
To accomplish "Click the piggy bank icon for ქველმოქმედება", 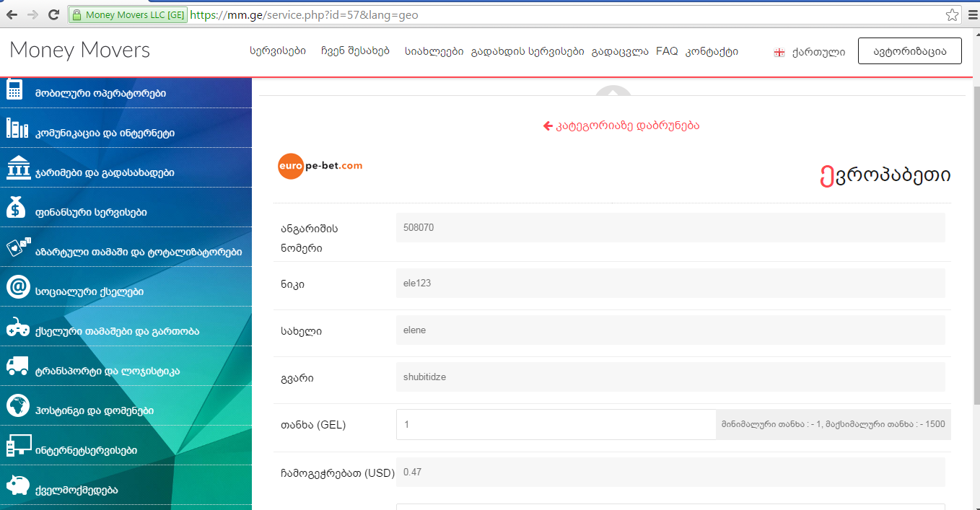I will point(17,485).
